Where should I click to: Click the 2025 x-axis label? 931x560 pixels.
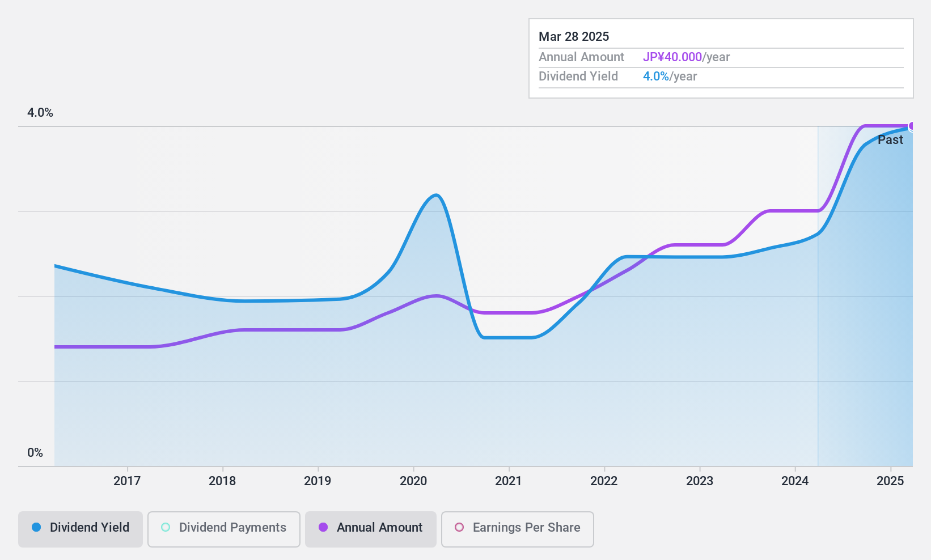click(x=890, y=481)
